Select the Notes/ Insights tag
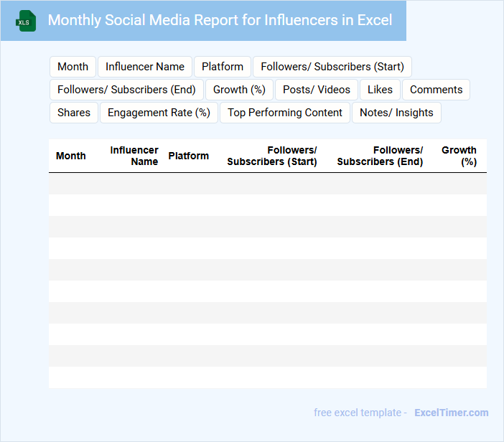This screenshot has width=504, height=442. (x=396, y=113)
